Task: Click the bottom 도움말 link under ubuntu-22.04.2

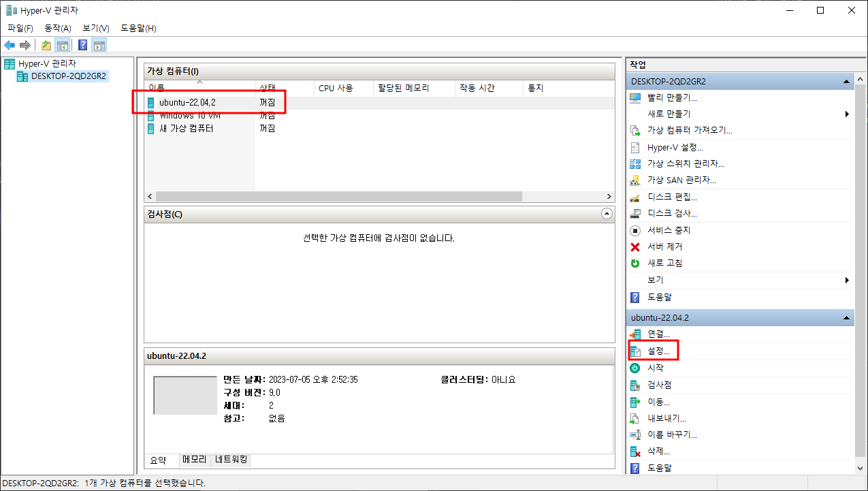Action: click(x=660, y=468)
